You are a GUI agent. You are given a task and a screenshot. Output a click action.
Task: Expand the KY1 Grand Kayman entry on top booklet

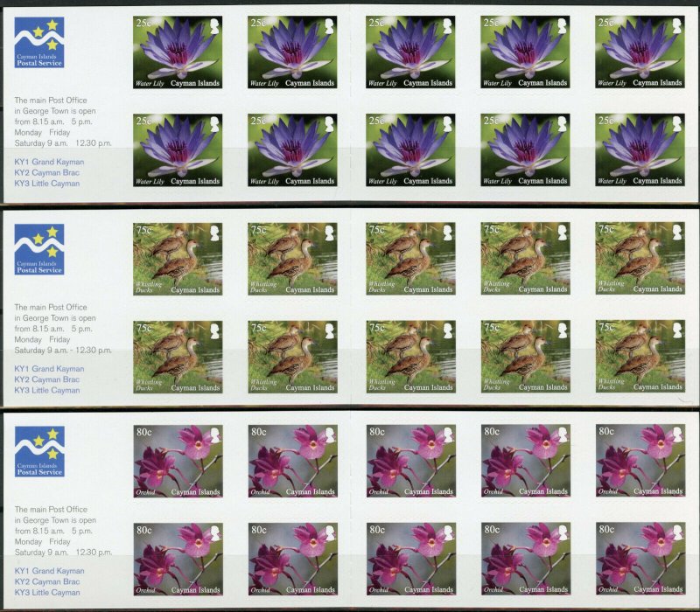[51, 163]
